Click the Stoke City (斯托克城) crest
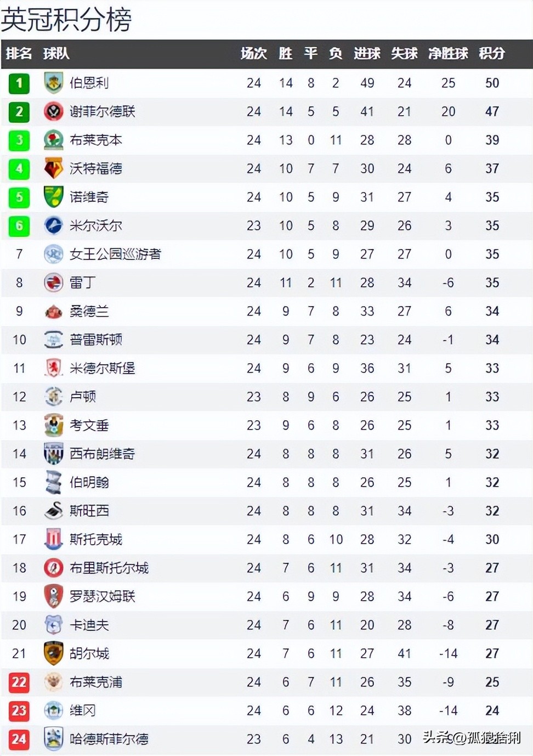533x756 pixels. 53,539
